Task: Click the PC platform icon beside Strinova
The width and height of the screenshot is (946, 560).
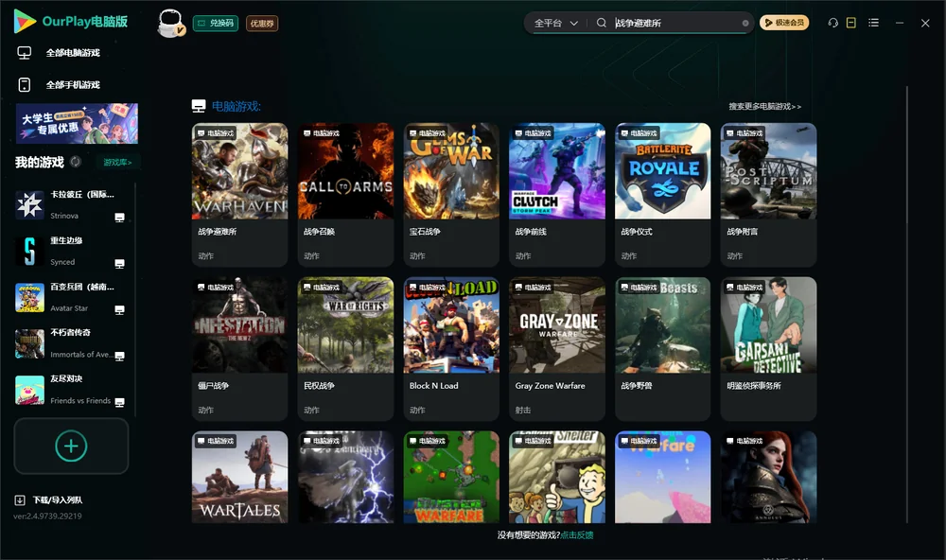Action: click(x=119, y=218)
